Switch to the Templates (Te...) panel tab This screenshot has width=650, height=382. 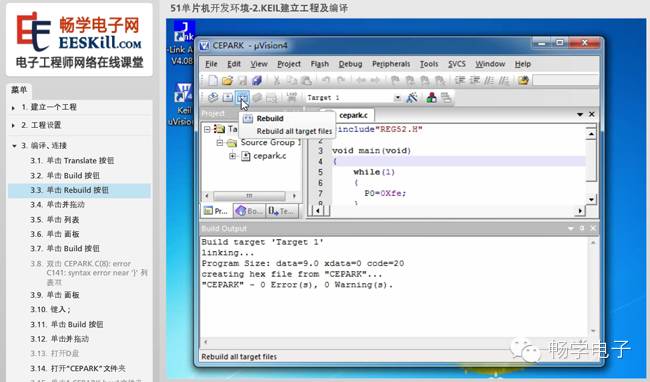pyautogui.click(x=282, y=211)
